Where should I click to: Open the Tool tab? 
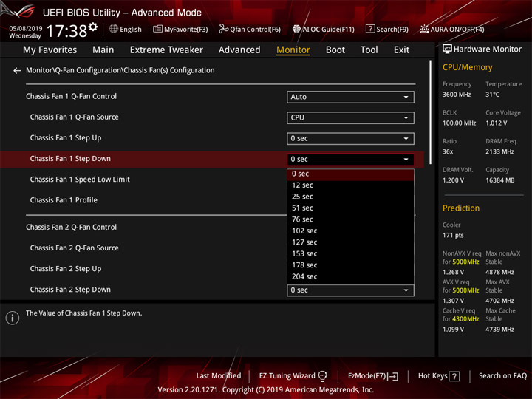tap(369, 50)
